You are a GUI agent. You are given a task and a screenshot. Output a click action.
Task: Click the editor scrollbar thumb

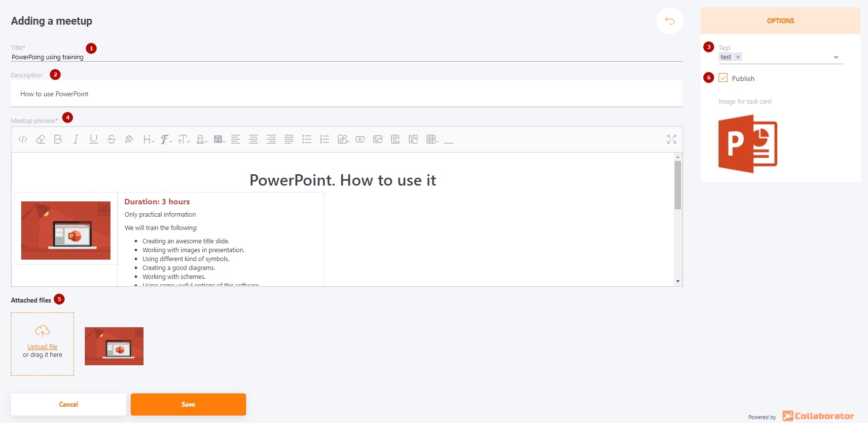pyautogui.click(x=678, y=185)
